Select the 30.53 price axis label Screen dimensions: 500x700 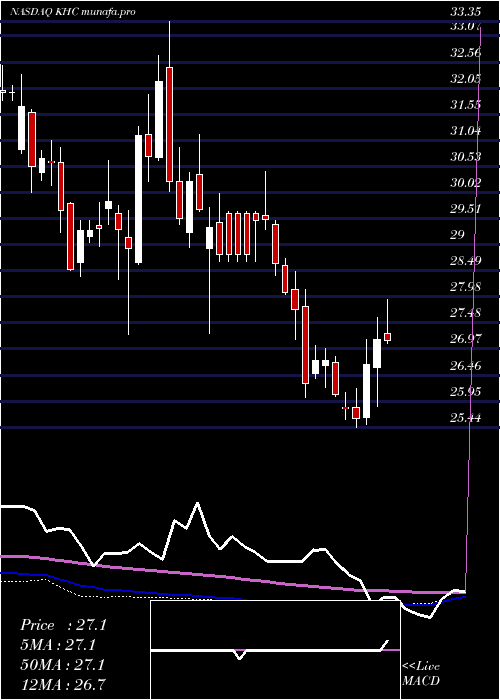[465, 157]
